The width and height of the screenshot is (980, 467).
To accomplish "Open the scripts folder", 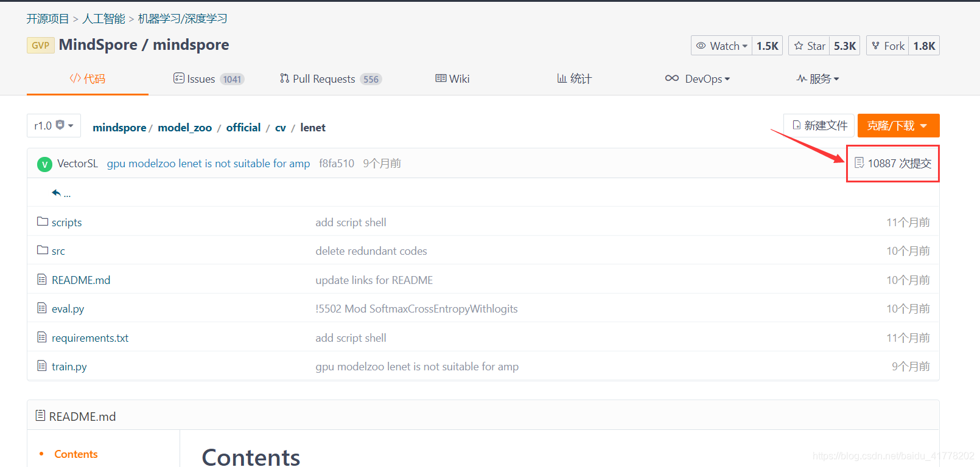I will click(x=67, y=223).
